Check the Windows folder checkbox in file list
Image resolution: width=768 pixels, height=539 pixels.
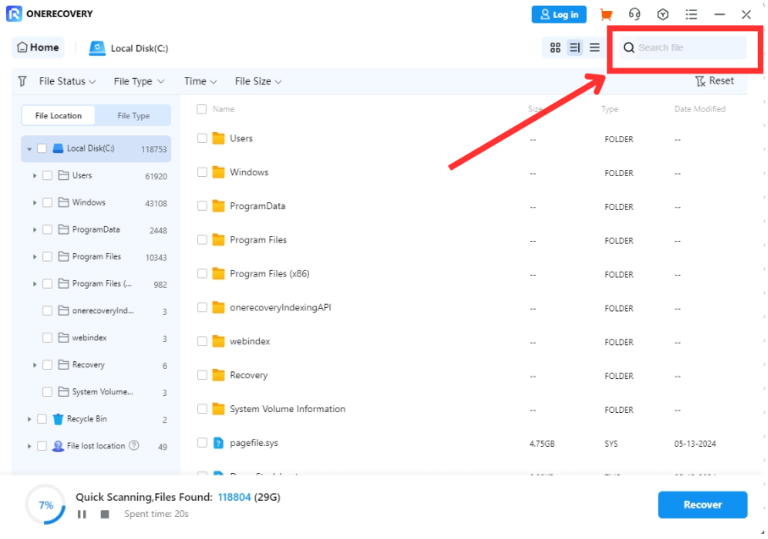(x=202, y=172)
